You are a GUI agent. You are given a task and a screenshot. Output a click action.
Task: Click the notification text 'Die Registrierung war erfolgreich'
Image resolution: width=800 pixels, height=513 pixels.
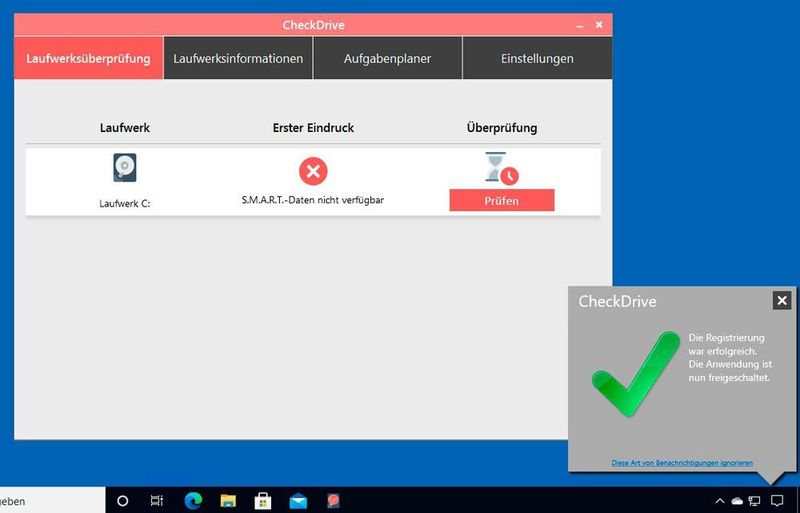(727, 345)
